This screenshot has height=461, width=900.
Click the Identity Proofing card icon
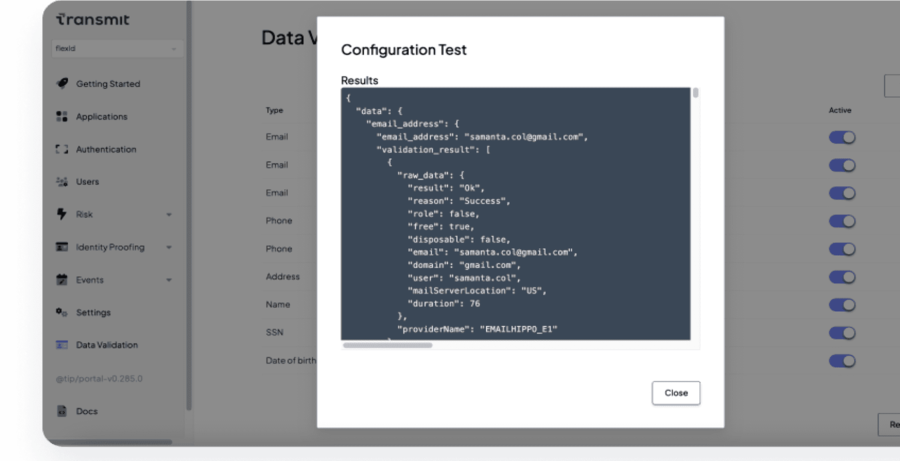coord(62,247)
